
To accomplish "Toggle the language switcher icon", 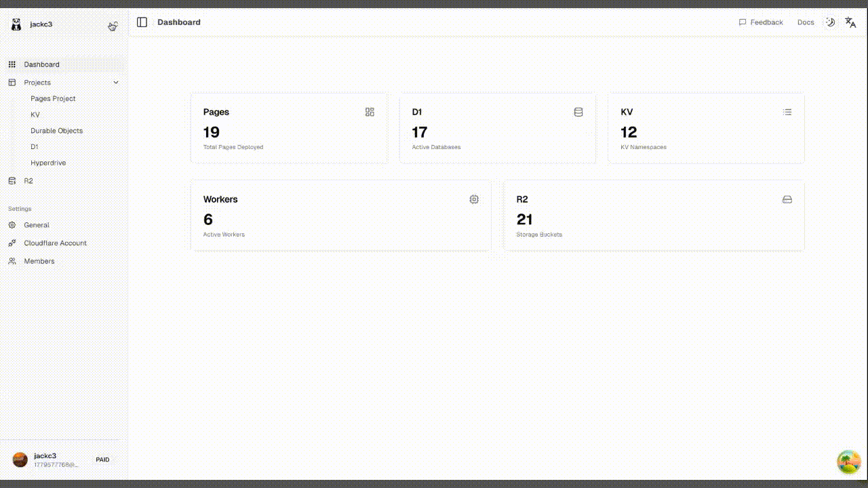I will [x=850, y=22].
